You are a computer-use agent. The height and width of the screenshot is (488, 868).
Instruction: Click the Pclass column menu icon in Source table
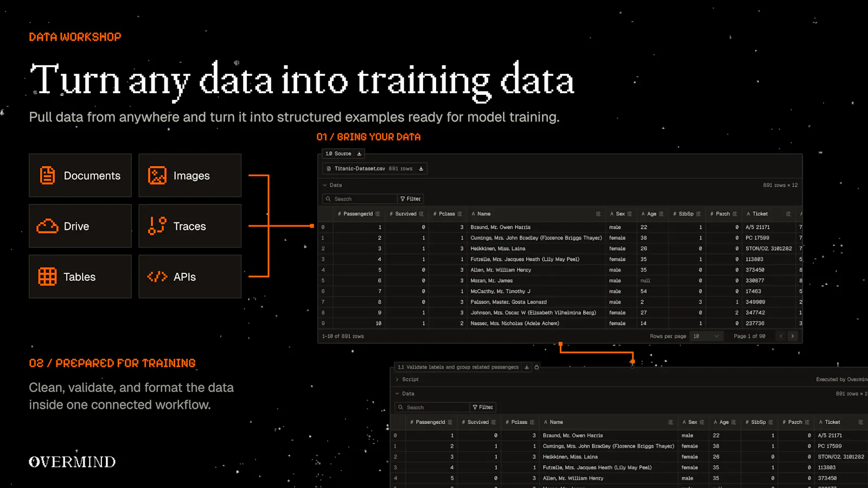click(460, 214)
